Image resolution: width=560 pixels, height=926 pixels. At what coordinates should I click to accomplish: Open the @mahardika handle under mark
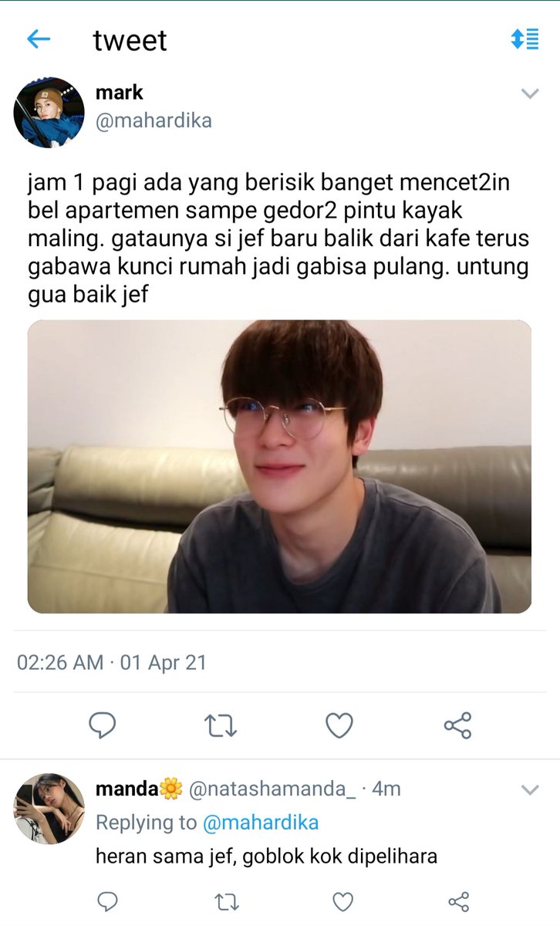click(153, 121)
